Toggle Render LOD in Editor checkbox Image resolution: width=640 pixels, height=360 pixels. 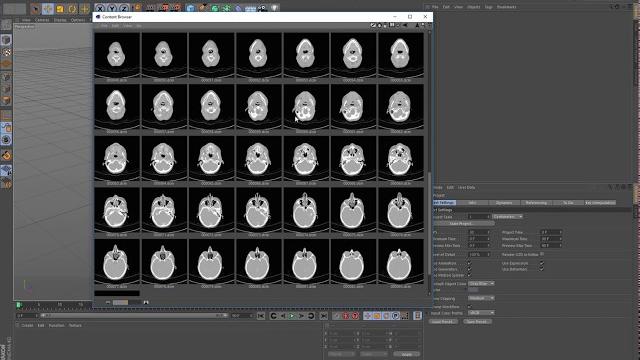tap(542, 254)
